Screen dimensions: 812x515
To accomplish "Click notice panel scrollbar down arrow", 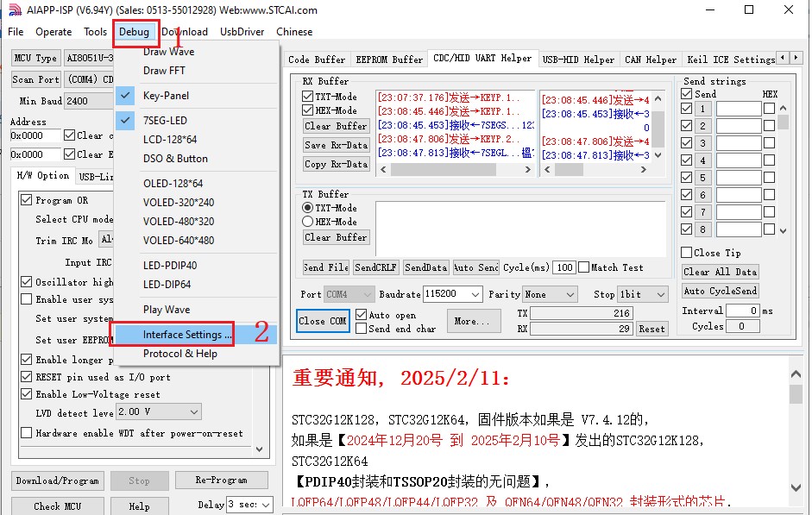I will click(796, 487).
